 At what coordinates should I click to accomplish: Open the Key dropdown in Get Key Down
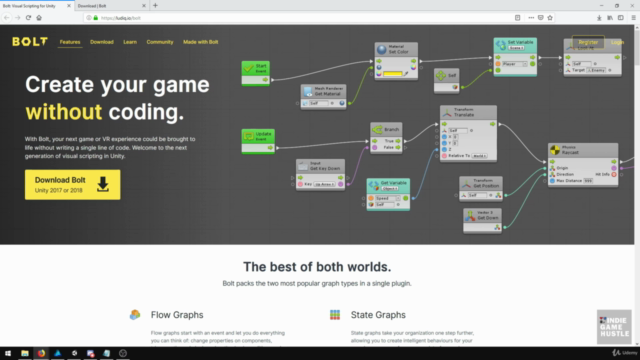pos(324,184)
